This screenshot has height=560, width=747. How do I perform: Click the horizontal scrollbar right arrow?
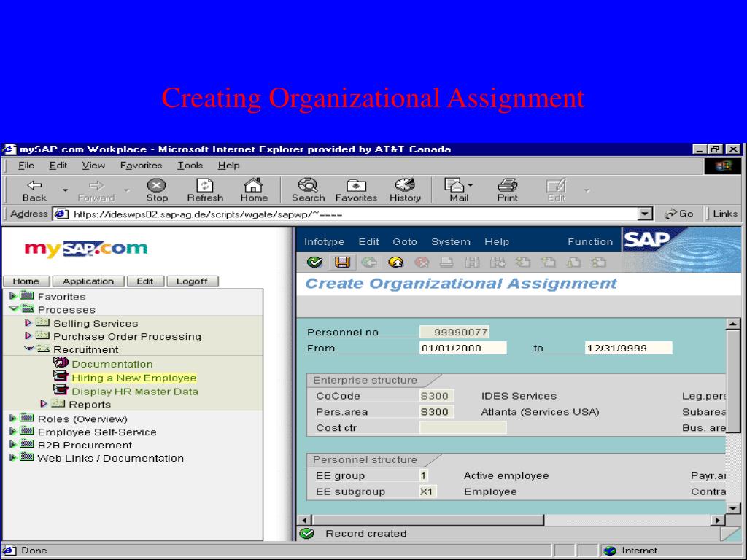point(718,520)
